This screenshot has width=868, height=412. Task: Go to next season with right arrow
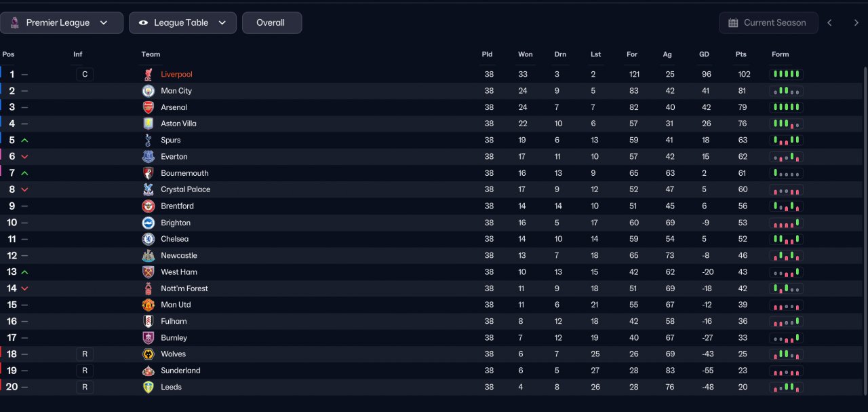[856, 22]
